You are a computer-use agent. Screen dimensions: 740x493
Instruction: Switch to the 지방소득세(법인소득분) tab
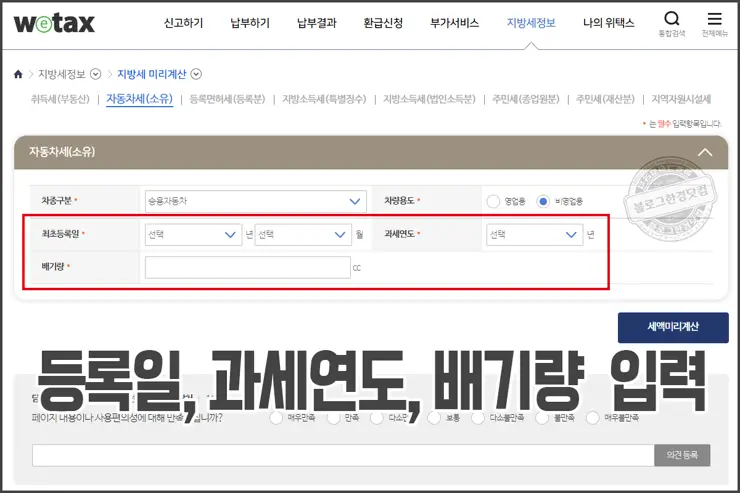429,99
